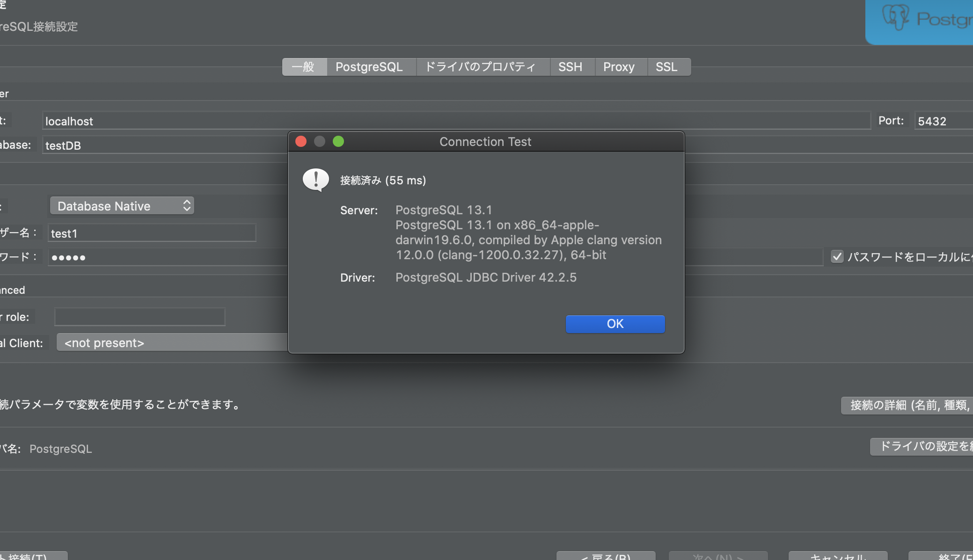Click the 'PostgreSQL JDBC Driver 42.2.5' text

pyautogui.click(x=486, y=277)
